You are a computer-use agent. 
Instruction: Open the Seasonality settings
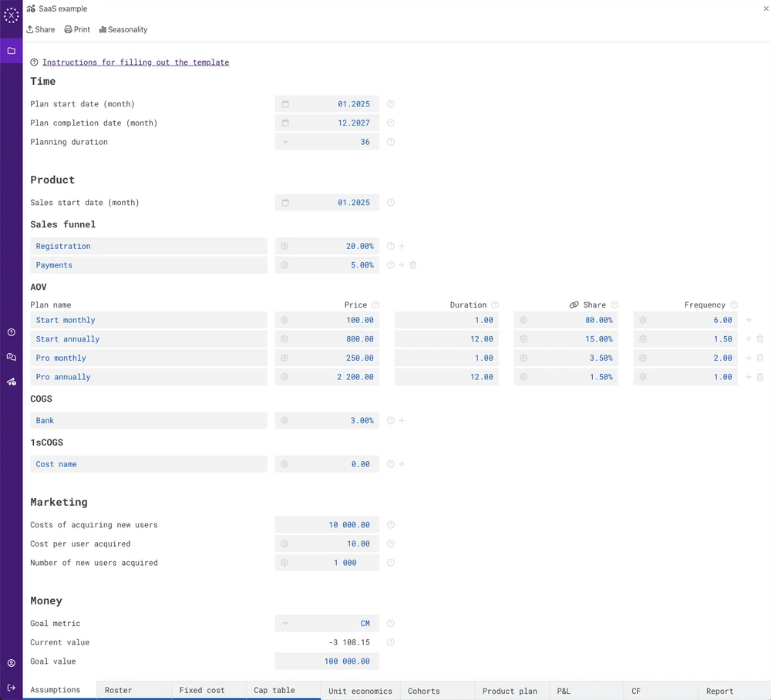coord(122,29)
